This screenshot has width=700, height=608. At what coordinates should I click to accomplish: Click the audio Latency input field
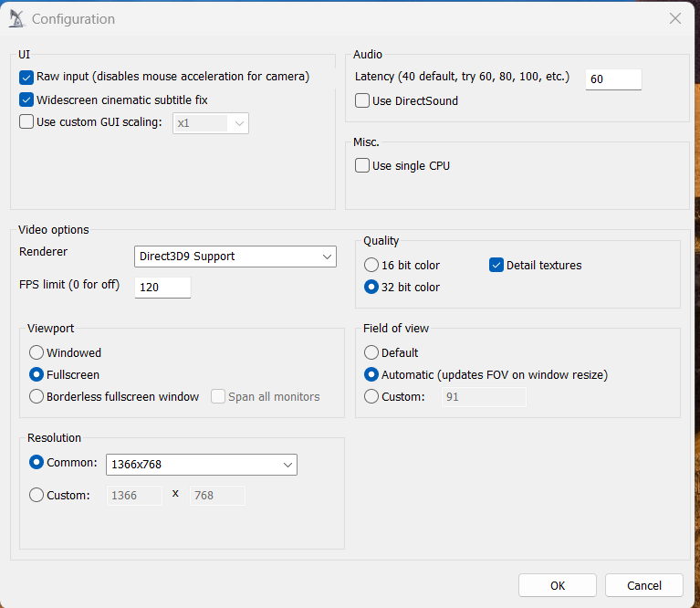(613, 79)
